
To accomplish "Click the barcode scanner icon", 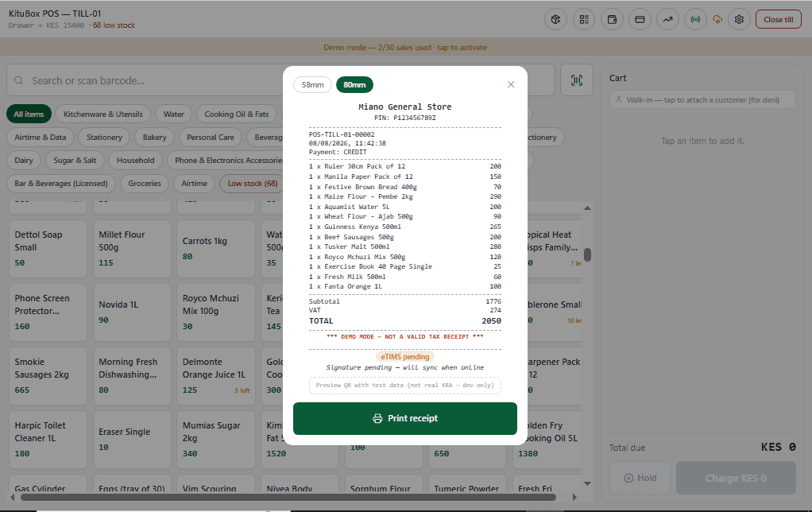I will click(x=576, y=80).
